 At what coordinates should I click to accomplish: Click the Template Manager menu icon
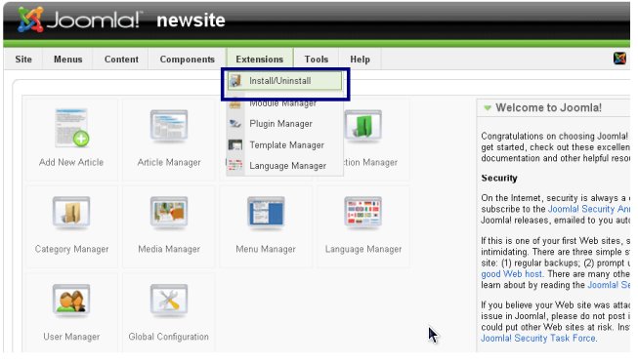click(x=235, y=145)
